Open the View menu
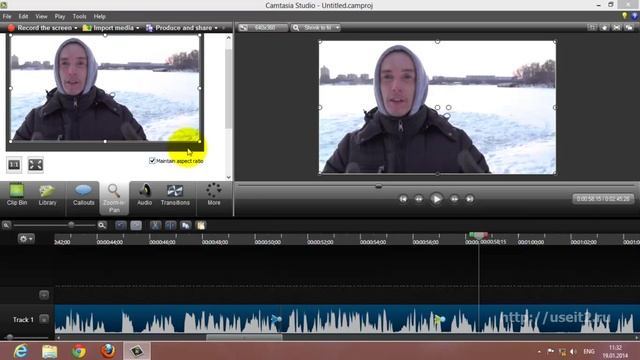 [41, 17]
